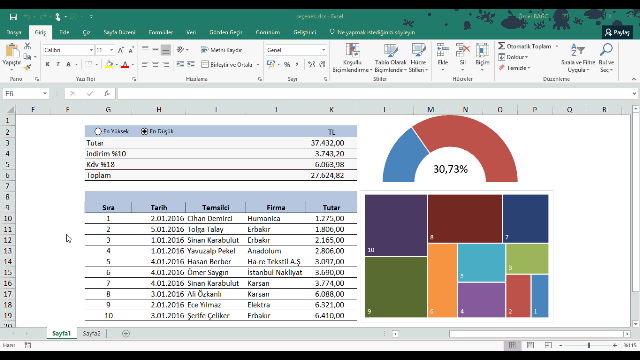Click the increase indent icon

click(191, 64)
